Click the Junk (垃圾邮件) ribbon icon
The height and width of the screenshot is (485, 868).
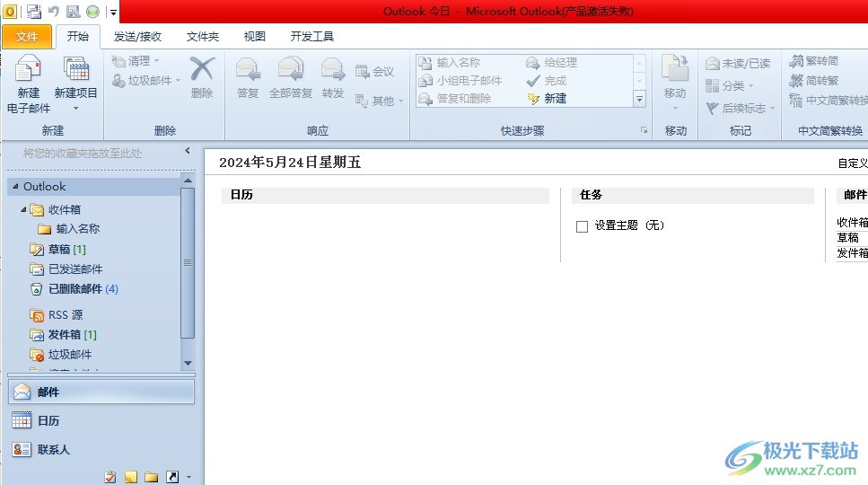coord(118,81)
